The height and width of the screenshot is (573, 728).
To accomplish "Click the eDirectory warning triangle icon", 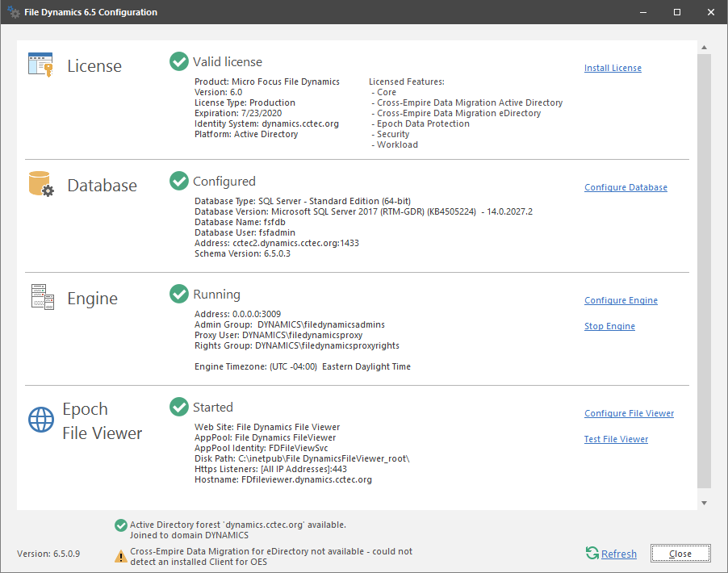I will pos(120,556).
